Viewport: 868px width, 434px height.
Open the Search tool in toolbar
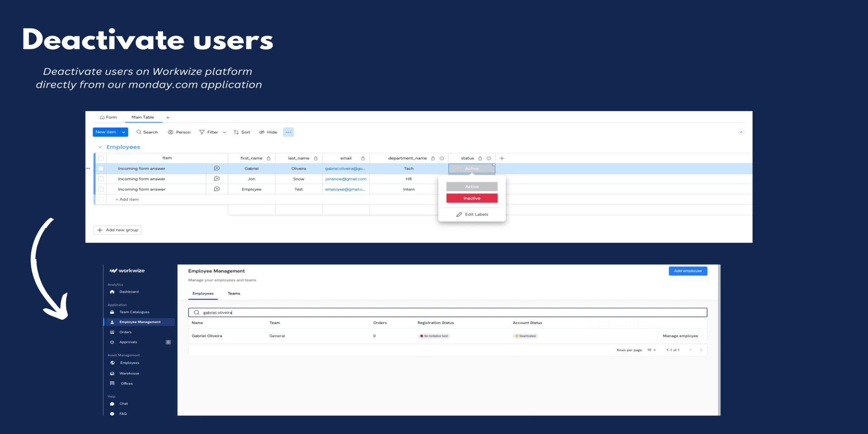point(147,132)
